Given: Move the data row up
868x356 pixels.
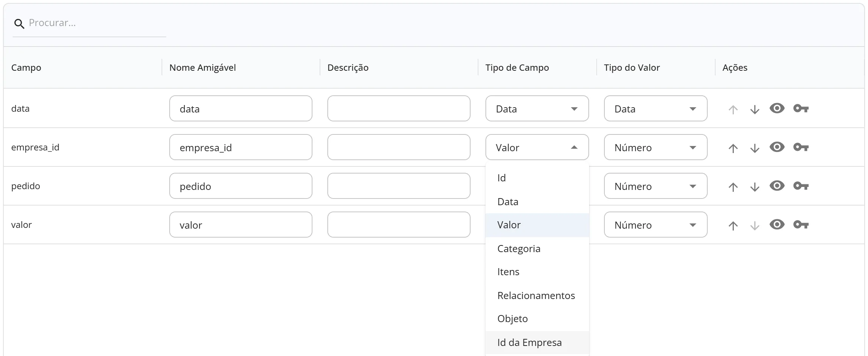Looking at the screenshot, I should [733, 109].
